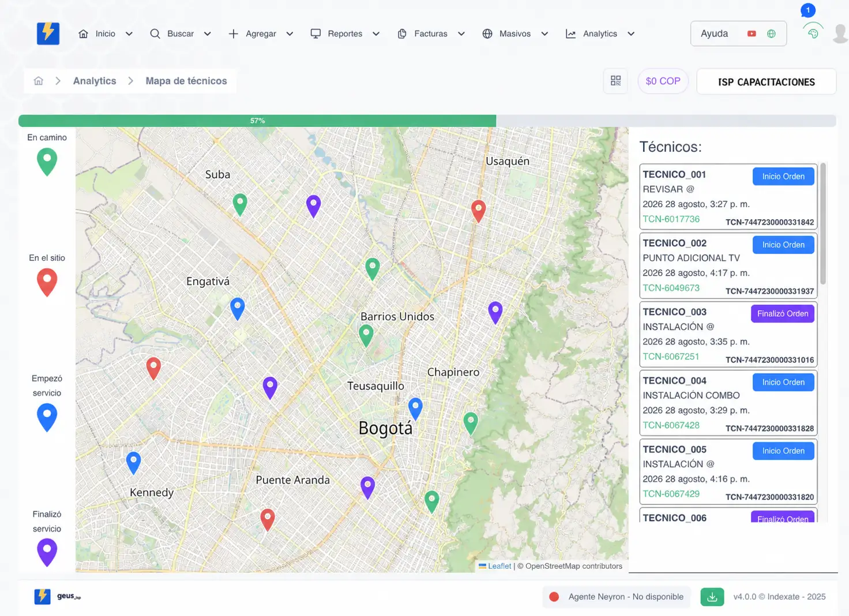
Task: Click the Empezó servicio blue legend pin
Action: [x=47, y=418]
